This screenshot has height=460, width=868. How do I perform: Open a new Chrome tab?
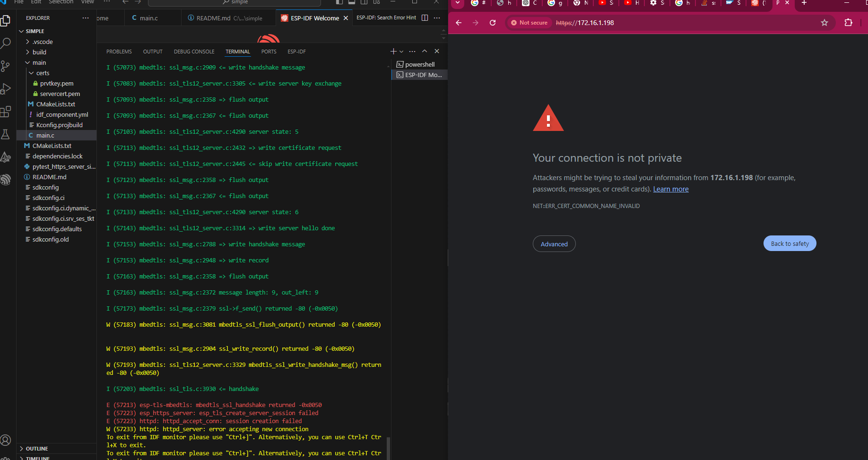[804, 3]
